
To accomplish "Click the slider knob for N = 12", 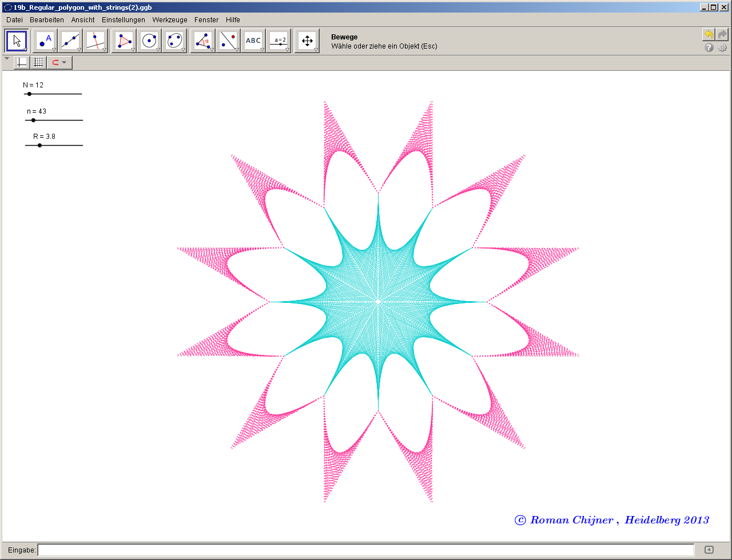I will (x=29, y=94).
